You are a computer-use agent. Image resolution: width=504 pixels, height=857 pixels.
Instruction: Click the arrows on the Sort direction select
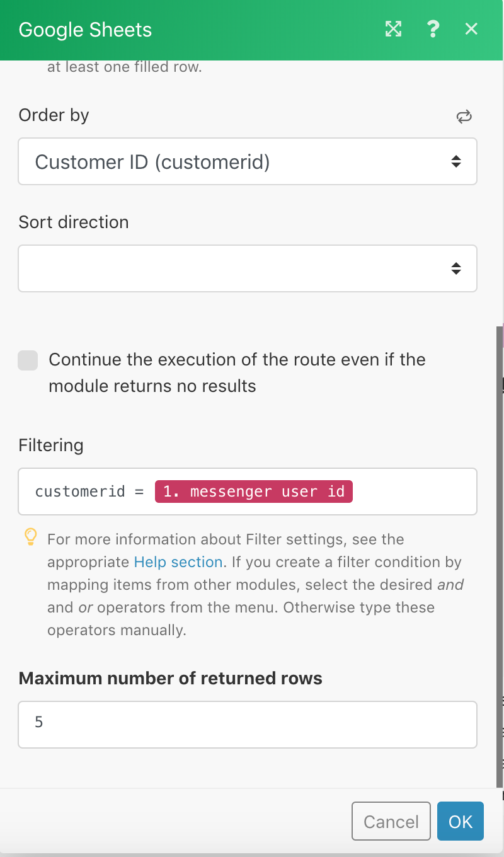point(456,268)
